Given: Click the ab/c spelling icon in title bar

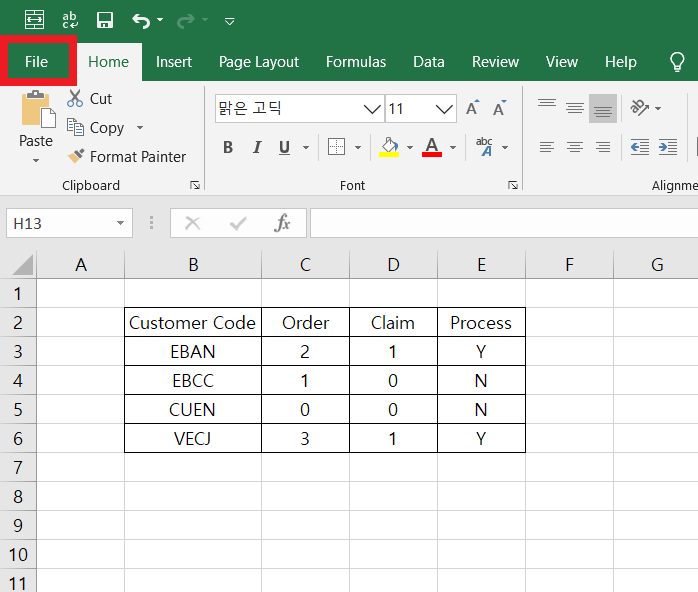Looking at the screenshot, I should [70, 20].
